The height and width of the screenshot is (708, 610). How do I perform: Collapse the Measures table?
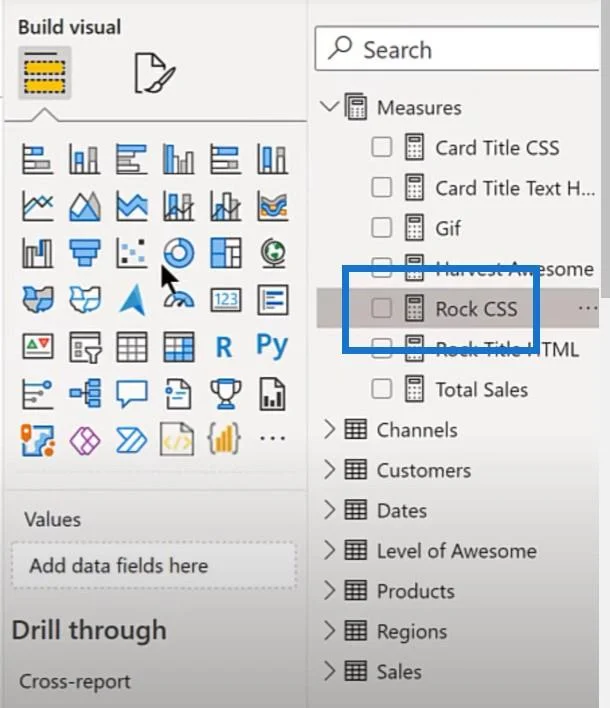pyautogui.click(x=329, y=107)
